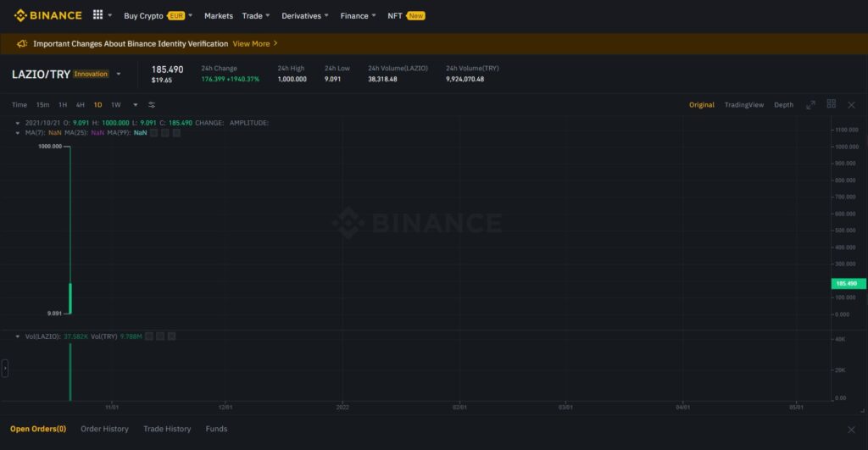The height and width of the screenshot is (450, 868).
Task: Click the green 185.490 price tag on axis
Action: click(x=848, y=283)
